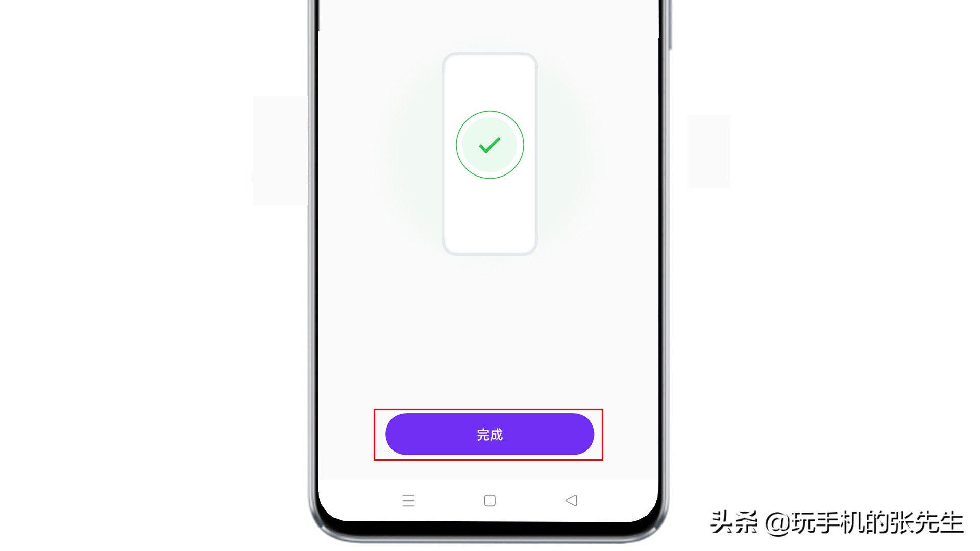Viewport: 980px width, 551px height.
Task: Press the Android recents button
Action: pos(408,500)
